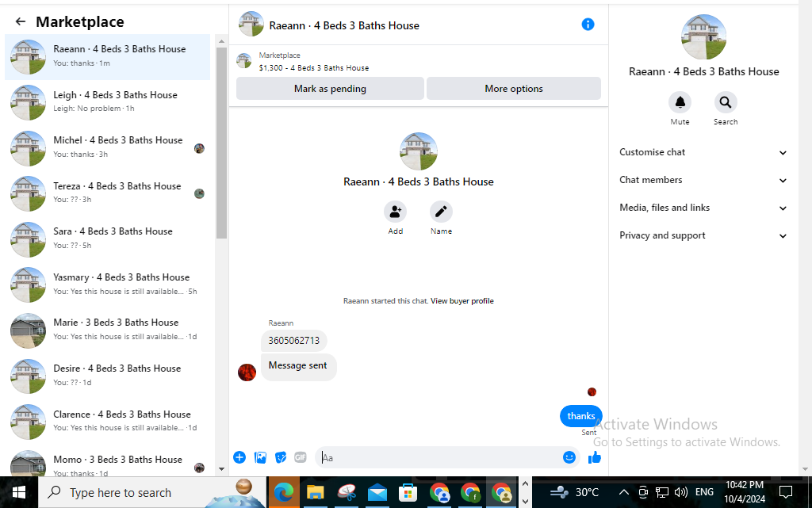Click Windows taskbar search box

153,492
